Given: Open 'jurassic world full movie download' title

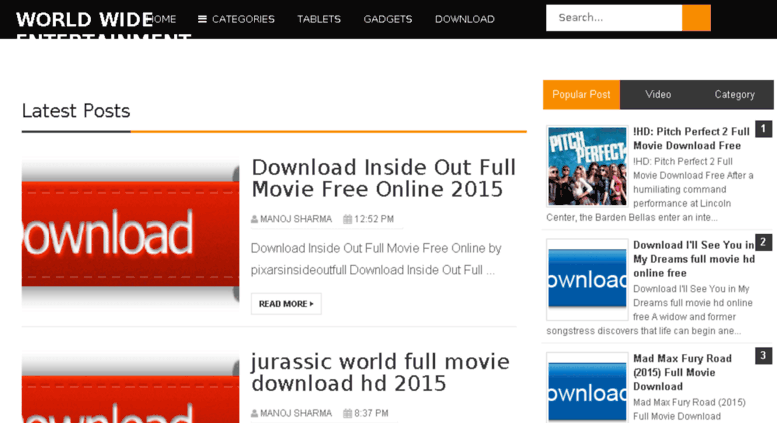Looking at the screenshot, I should (x=380, y=372).
